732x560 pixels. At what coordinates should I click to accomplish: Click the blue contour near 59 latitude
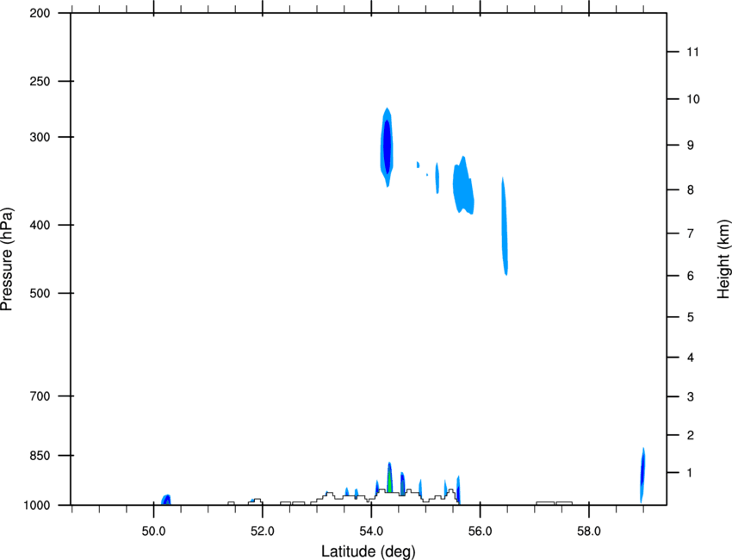coord(642,475)
